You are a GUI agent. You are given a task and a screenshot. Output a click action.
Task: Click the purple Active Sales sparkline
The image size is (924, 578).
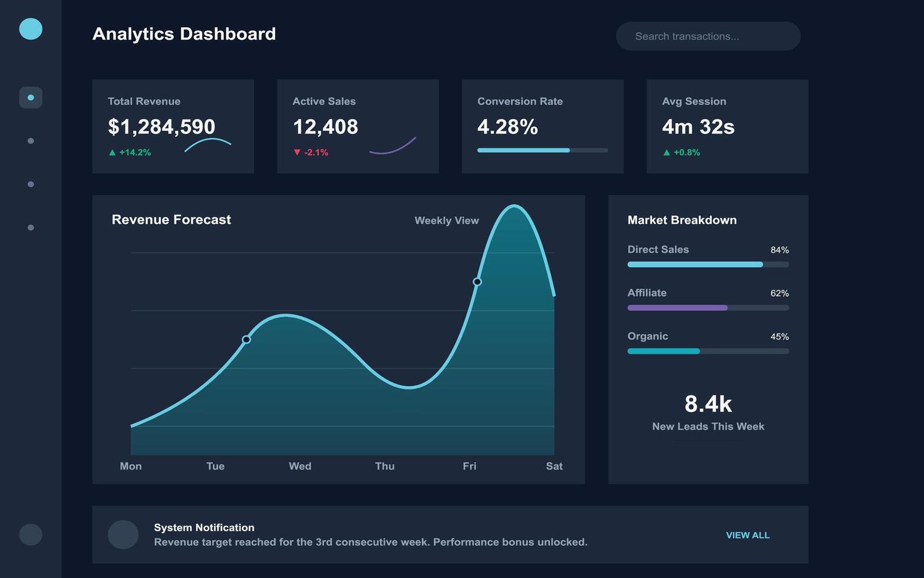(392, 146)
